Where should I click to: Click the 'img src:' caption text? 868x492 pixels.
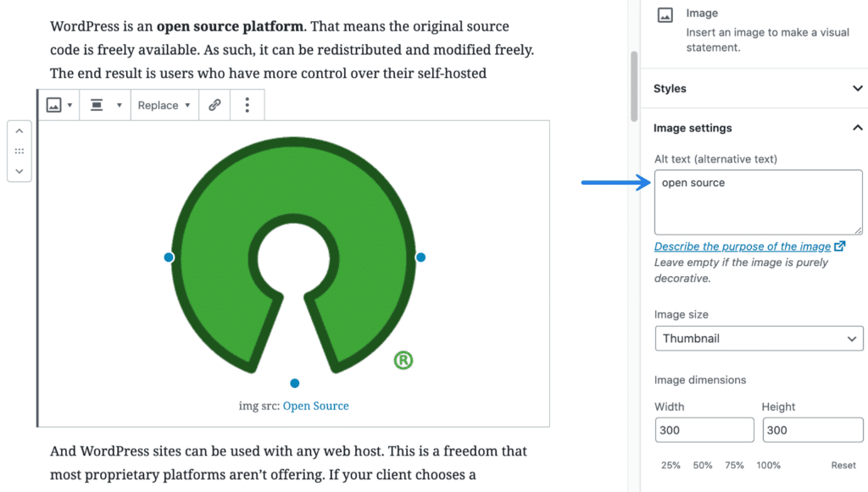point(259,406)
